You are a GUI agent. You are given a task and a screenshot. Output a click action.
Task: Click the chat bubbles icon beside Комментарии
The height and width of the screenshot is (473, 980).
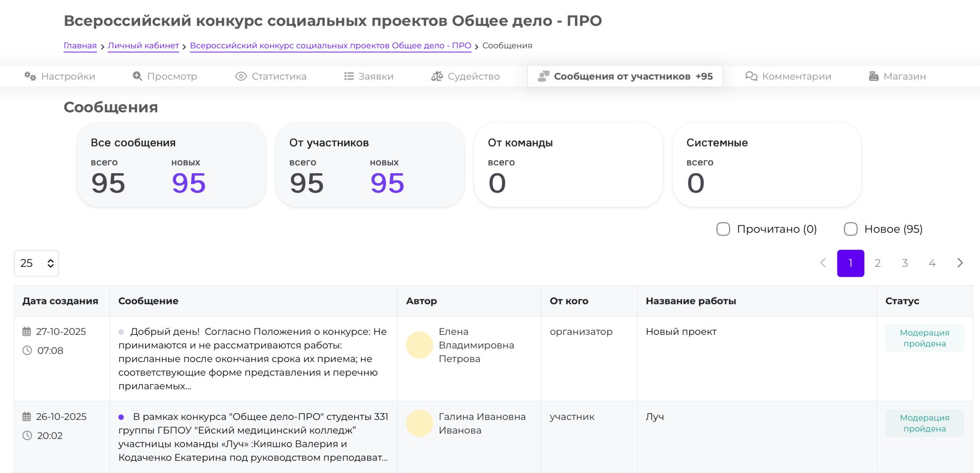click(x=751, y=76)
